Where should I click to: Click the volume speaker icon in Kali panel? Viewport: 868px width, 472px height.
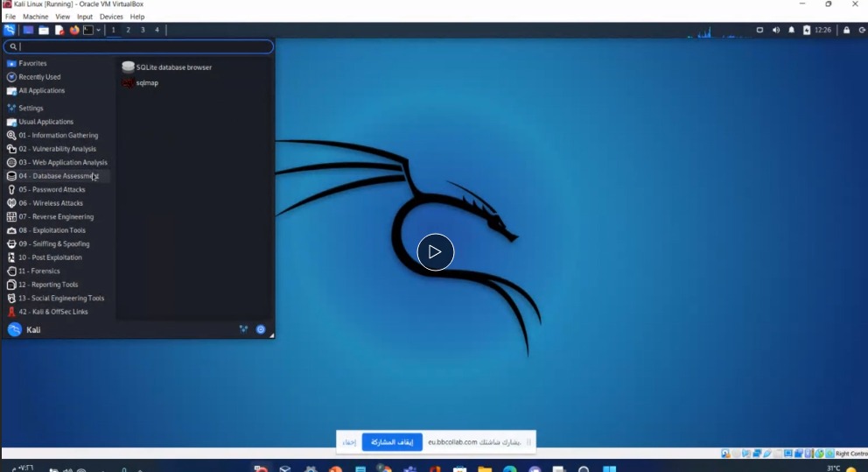point(775,30)
